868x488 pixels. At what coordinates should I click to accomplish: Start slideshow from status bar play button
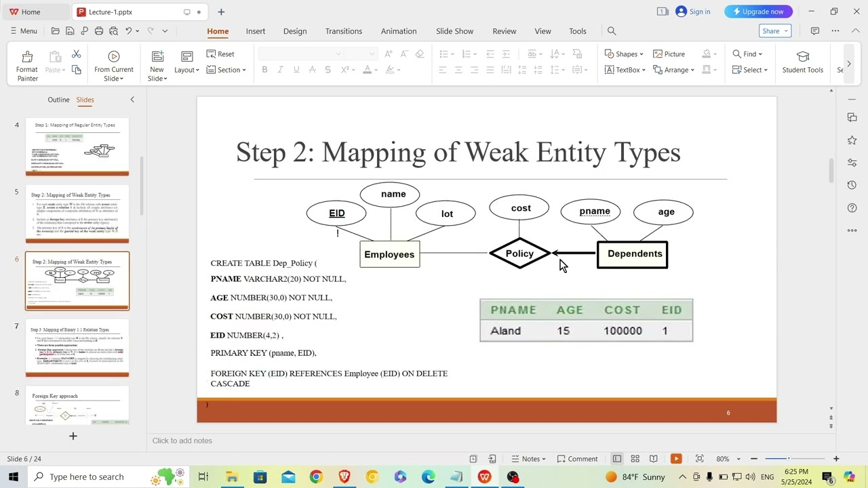click(676, 459)
